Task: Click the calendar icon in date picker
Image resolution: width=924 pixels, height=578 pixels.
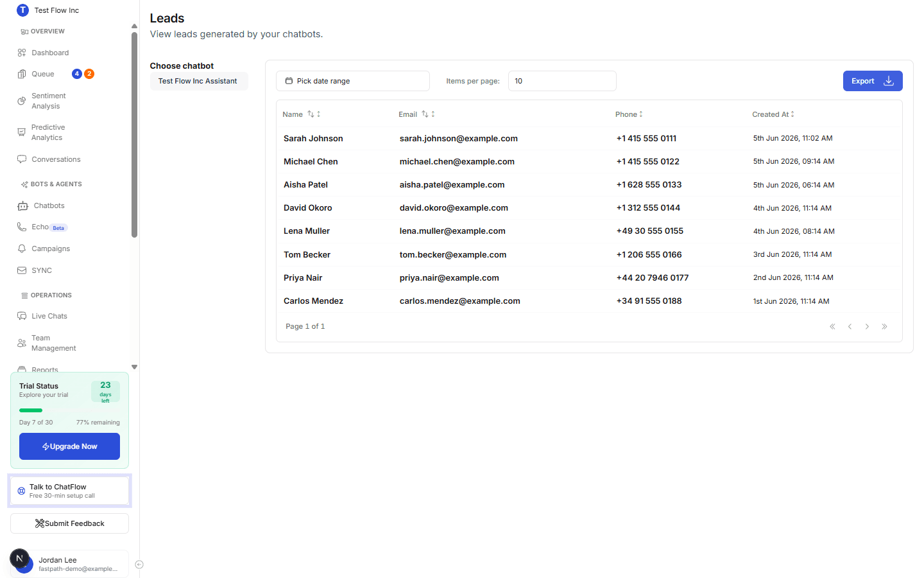Action: (289, 81)
